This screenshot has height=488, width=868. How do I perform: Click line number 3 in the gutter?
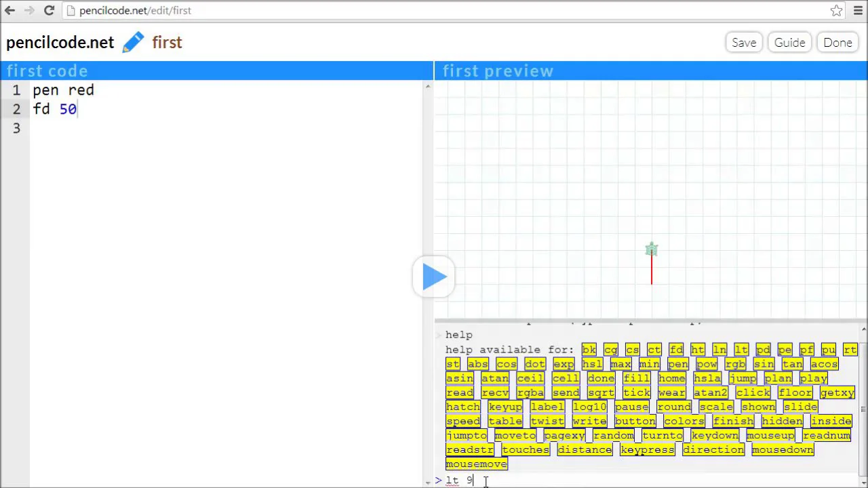(x=16, y=128)
